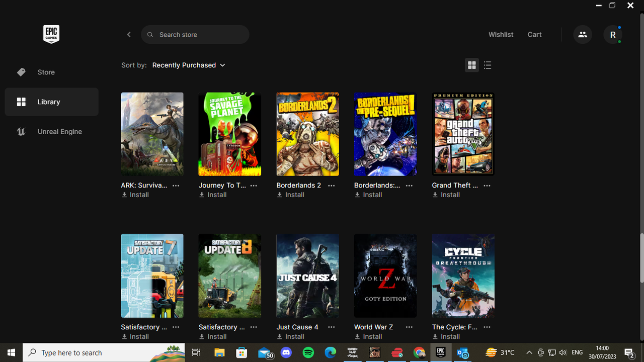Viewport: 644px width, 362px height.
Task: Open the Cart page
Action: point(534,35)
